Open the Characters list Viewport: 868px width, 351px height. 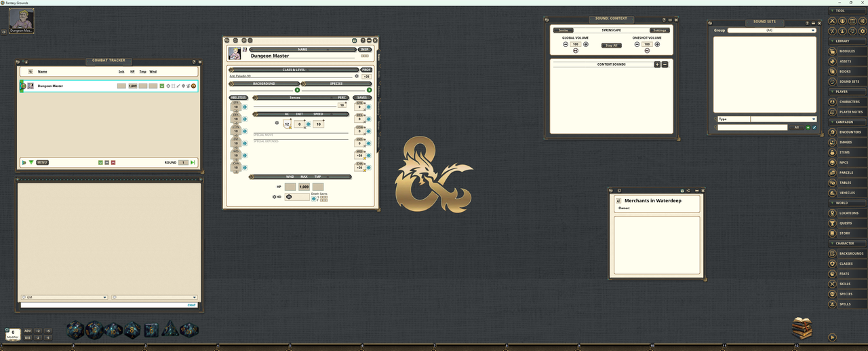pyautogui.click(x=848, y=102)
